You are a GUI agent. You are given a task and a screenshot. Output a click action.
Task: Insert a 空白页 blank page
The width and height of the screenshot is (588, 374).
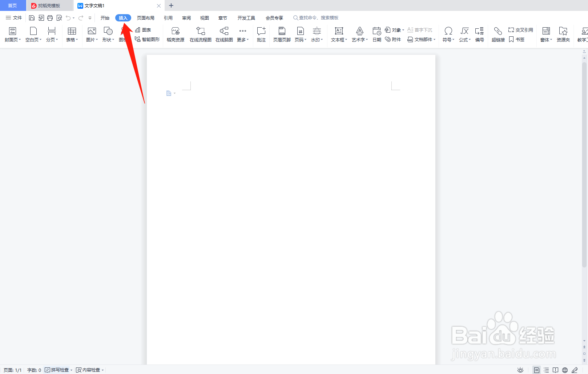point(33,35)
